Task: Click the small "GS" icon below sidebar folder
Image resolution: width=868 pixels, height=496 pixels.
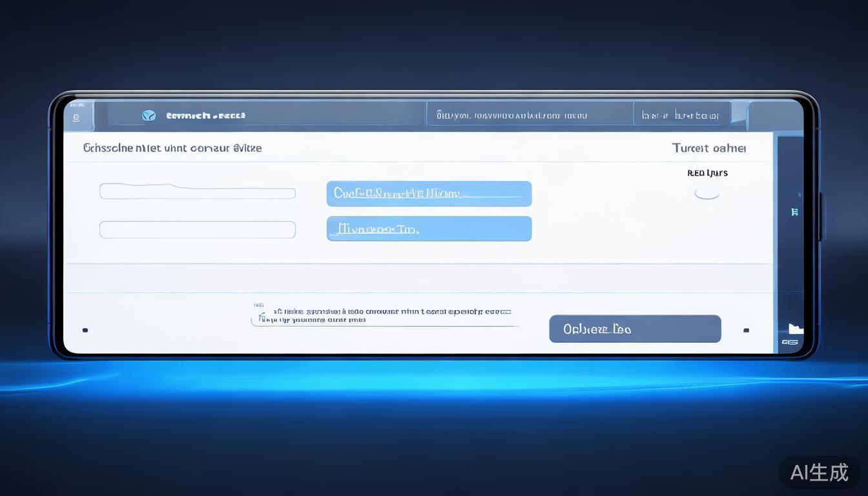Action: click(x=790, y=342)
